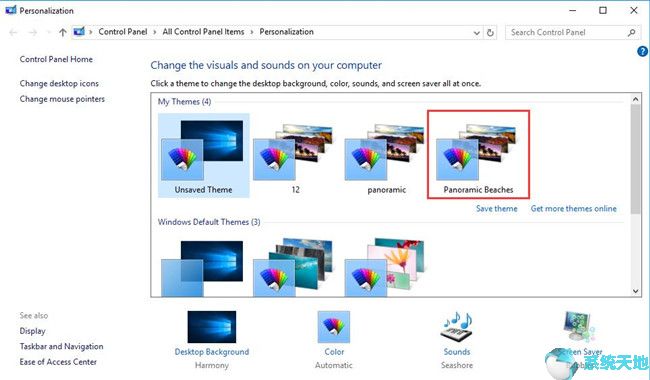Select the Flowers default theme thumbnail

(385, 267)
